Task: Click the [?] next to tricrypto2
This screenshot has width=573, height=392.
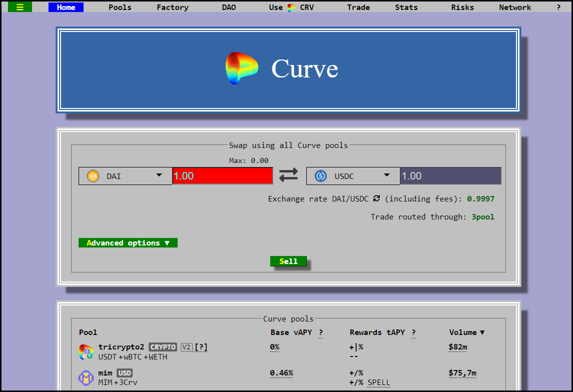Action: tap(201, 347)
